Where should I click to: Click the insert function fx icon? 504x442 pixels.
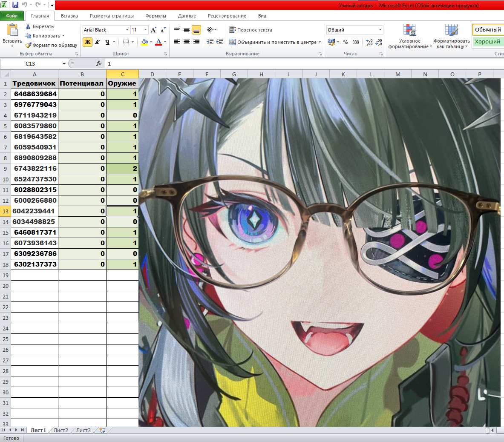coord(99,63)
